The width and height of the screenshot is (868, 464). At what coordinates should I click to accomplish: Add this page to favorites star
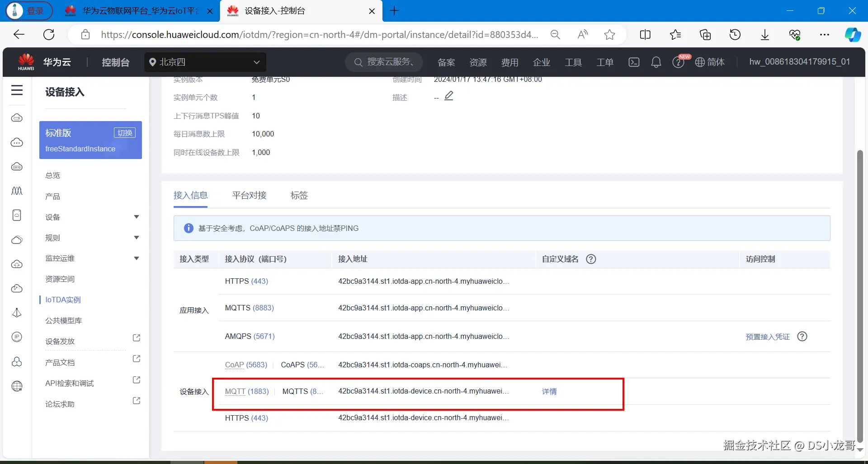(x=609, y=34)
